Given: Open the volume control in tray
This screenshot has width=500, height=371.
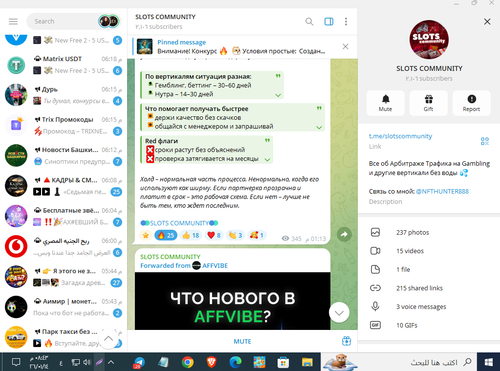Looking at the screenshot, I should 87,362.
